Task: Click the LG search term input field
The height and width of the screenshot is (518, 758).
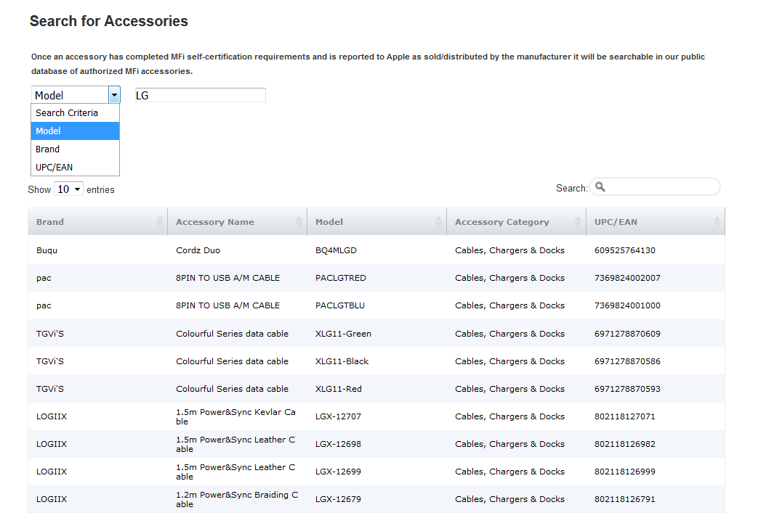Action: point(200,95)
